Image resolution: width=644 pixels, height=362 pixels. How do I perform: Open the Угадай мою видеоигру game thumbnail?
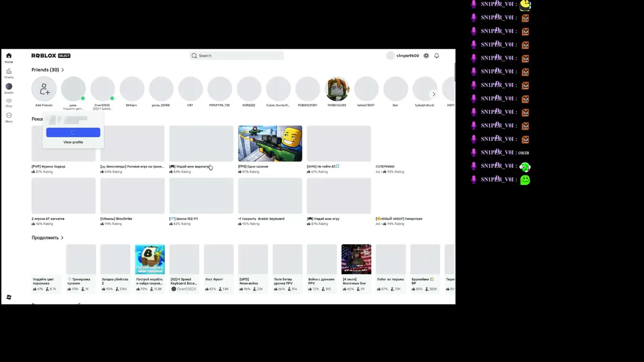tap(201, 144)
